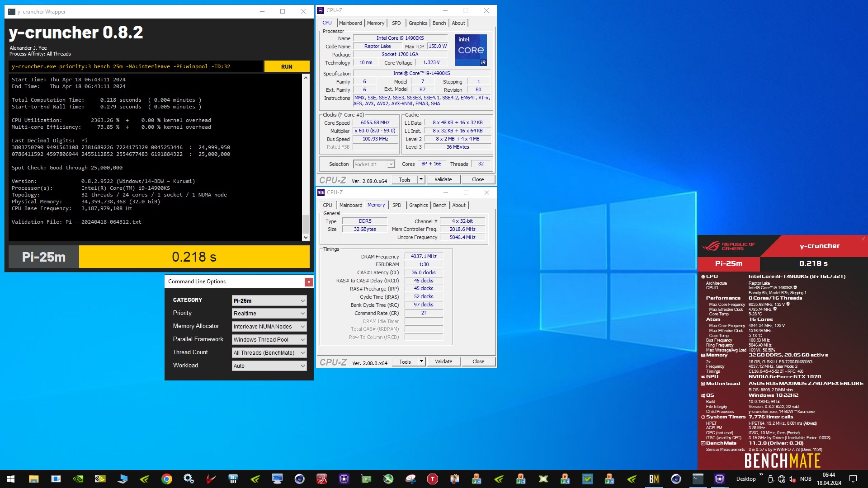Open the Workload dropdown set to Auto
Screen dimensions: 868x488
point(269,366)
